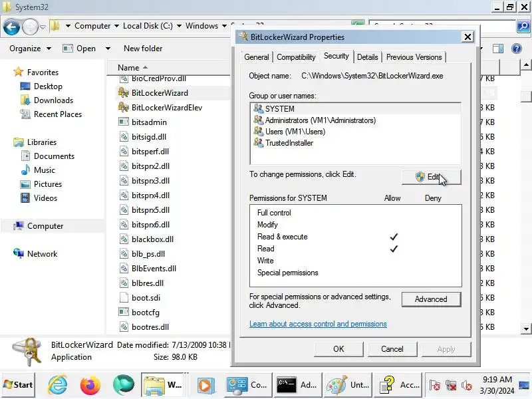
Task: Click New folder in toolbar
Action: (143, 49)
